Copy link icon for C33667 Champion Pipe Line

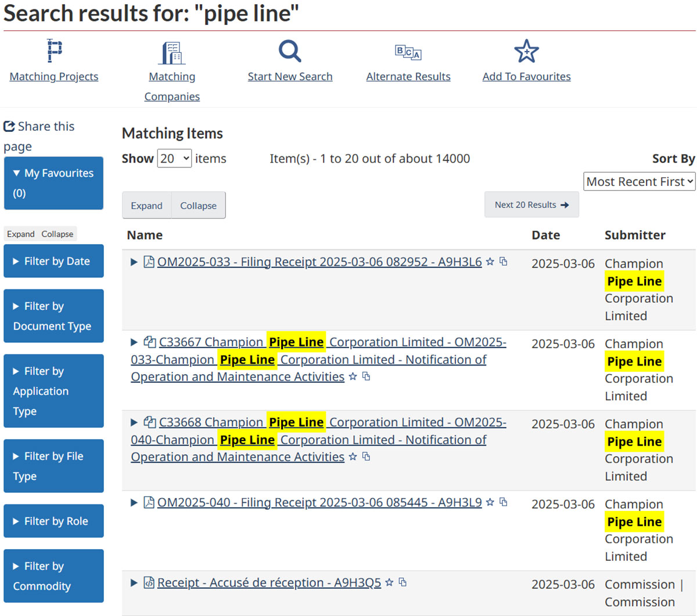tap(366, 377)
